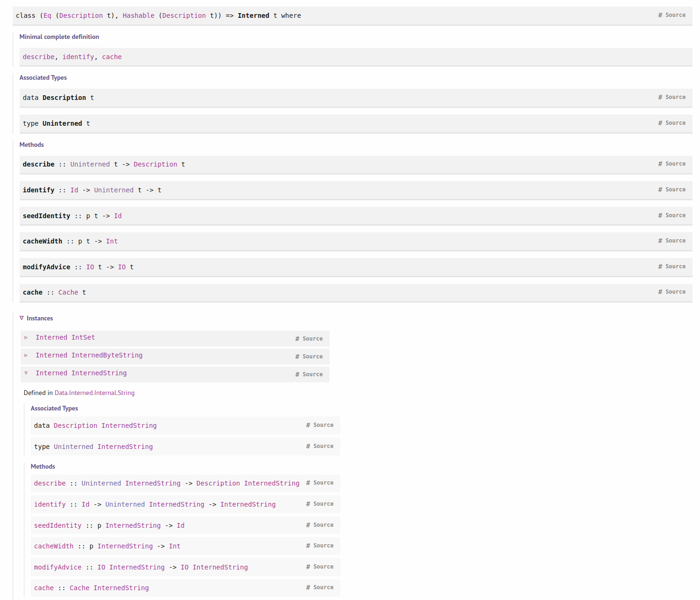Click Id in InternedString seedIdentity signature
The image size is (700, 600).
tap(181, 525)
